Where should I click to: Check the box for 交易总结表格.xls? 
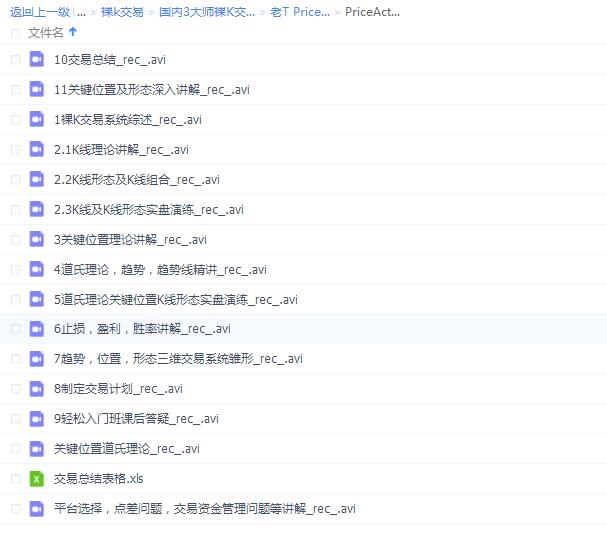pos(15,479)
